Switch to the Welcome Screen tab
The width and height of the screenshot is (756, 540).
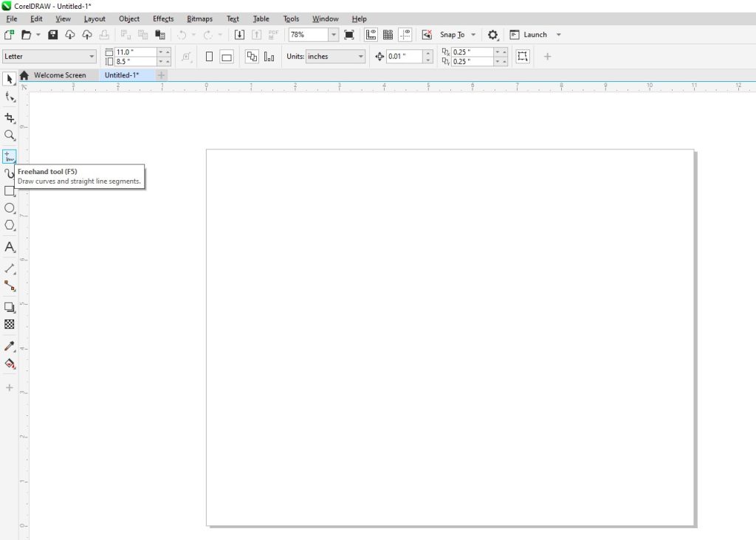[x=61, y=75]
